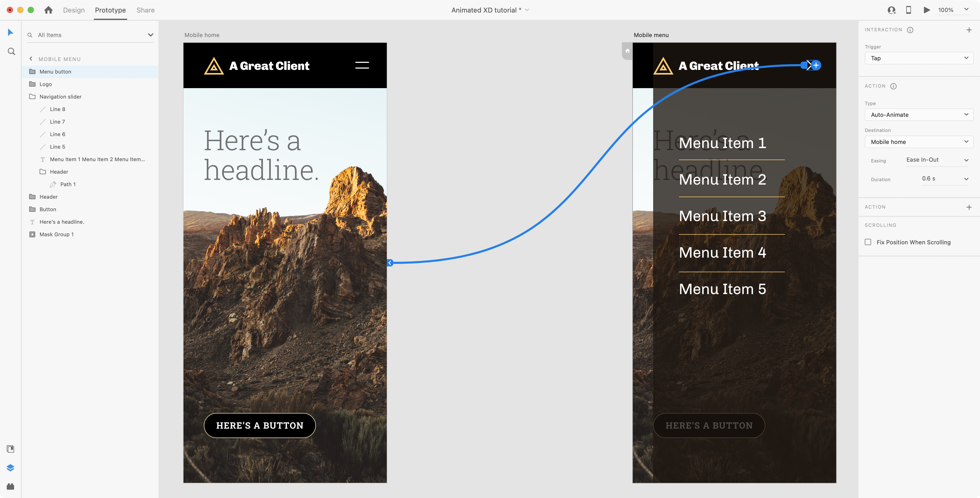Select the Zoom magnifier tool
980x498 pixels.
(11, 51)
